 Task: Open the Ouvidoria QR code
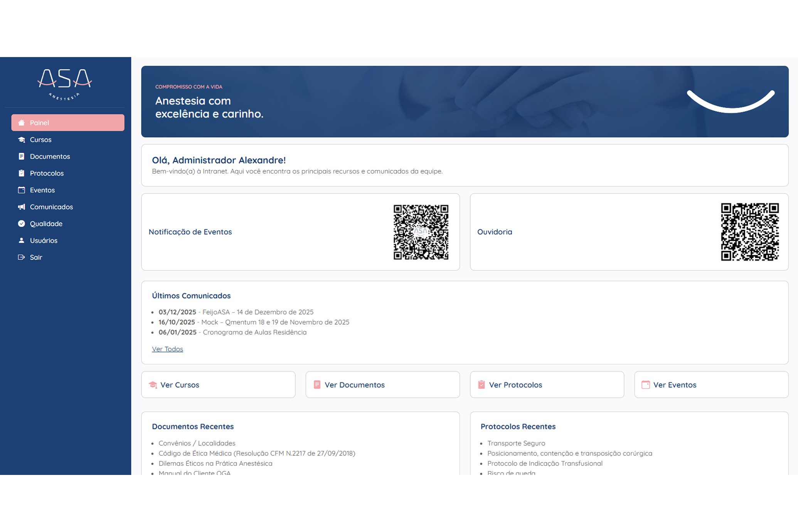coord(750,232)
